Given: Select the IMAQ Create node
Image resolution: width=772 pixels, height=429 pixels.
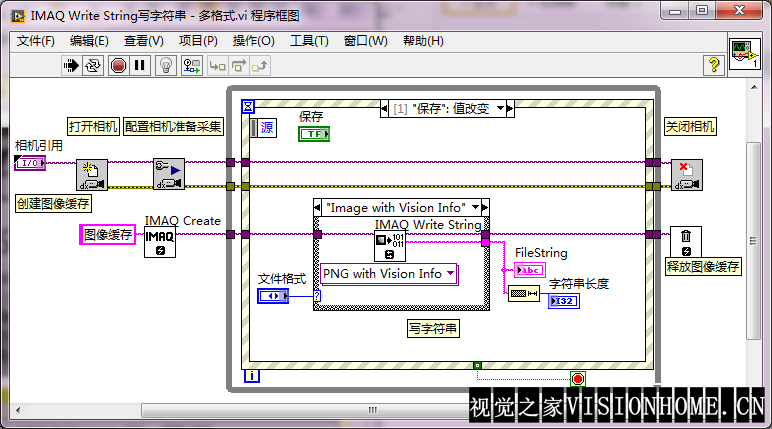Looking at the screenshot, I should click(x=160, y=242).
